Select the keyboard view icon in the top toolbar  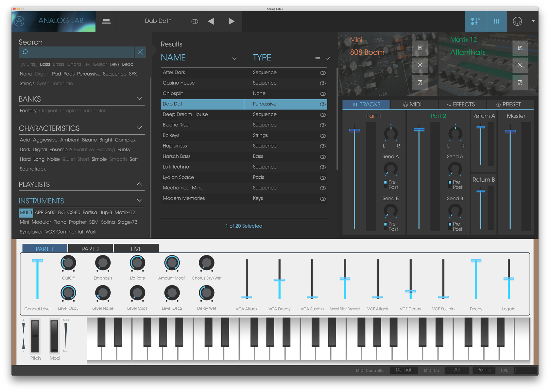(x=496, y=21)
